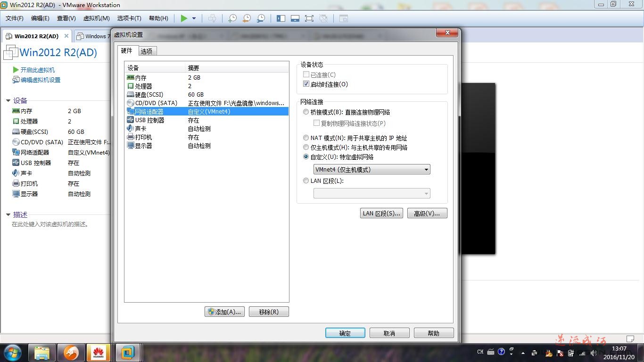Viewport: 644px width, 362px height.
Task: Click the console view icon in toolbar
Action: (x=344, y=18)
